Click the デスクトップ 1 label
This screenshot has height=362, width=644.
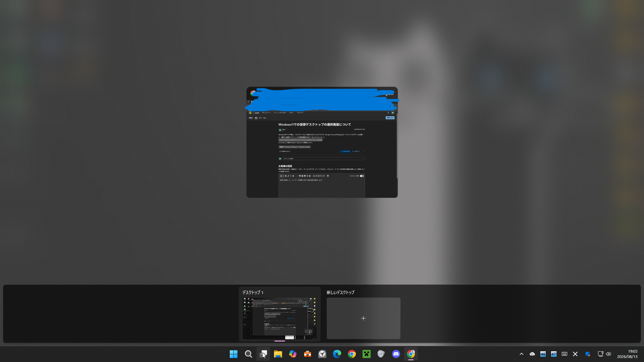coord(253,293)
